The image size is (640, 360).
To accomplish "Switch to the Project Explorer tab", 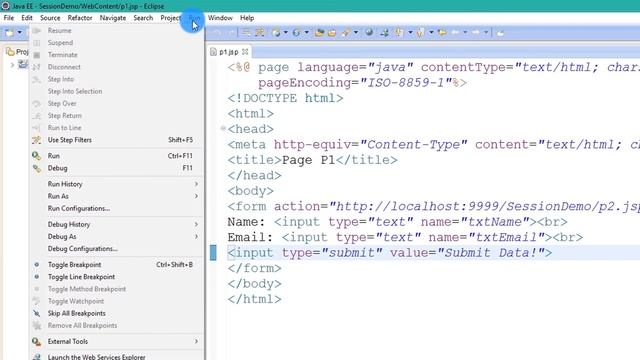I will (17, 51).
